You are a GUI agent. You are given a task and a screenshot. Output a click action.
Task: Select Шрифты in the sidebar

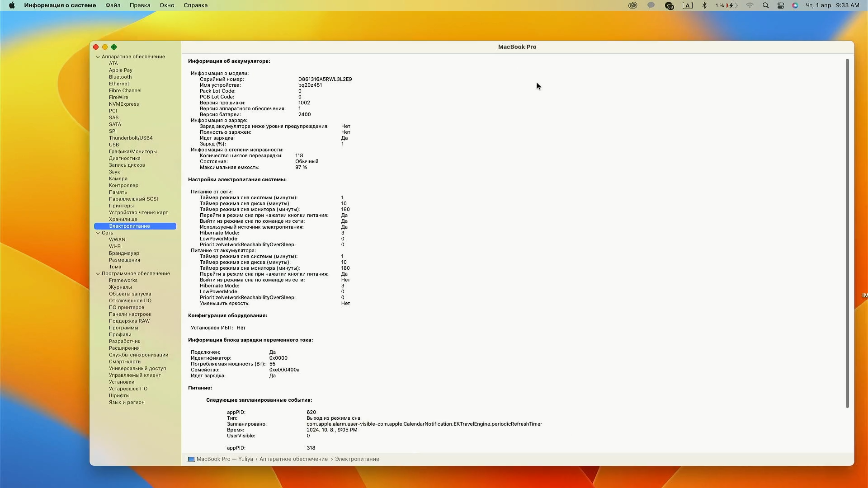pyautogui.click(x=119, y=395)
